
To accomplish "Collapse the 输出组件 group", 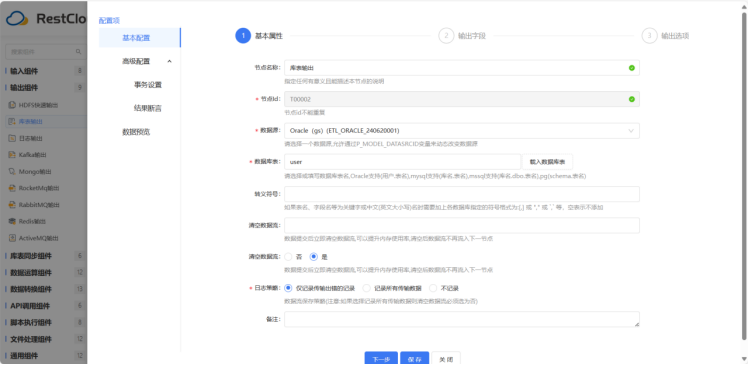I will coord(44,88).
